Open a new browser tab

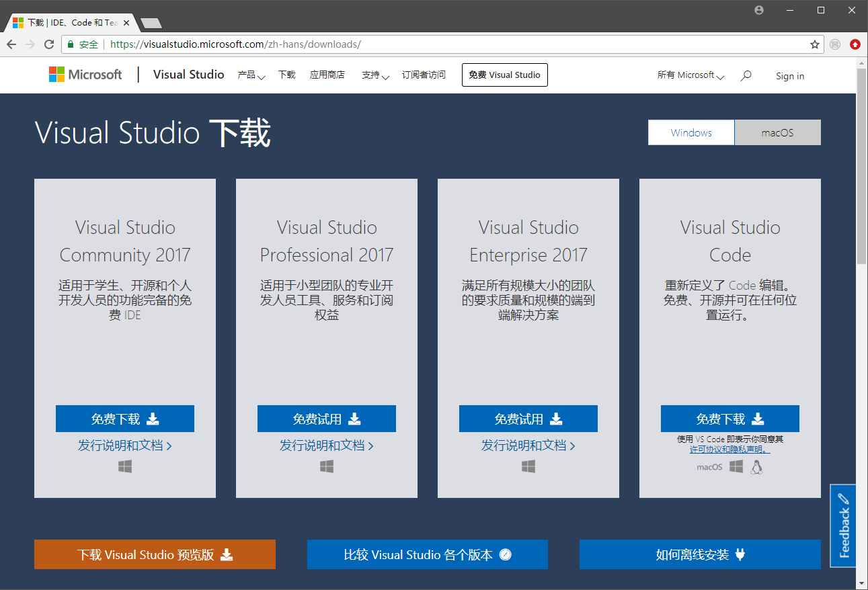tap(151, 23)
